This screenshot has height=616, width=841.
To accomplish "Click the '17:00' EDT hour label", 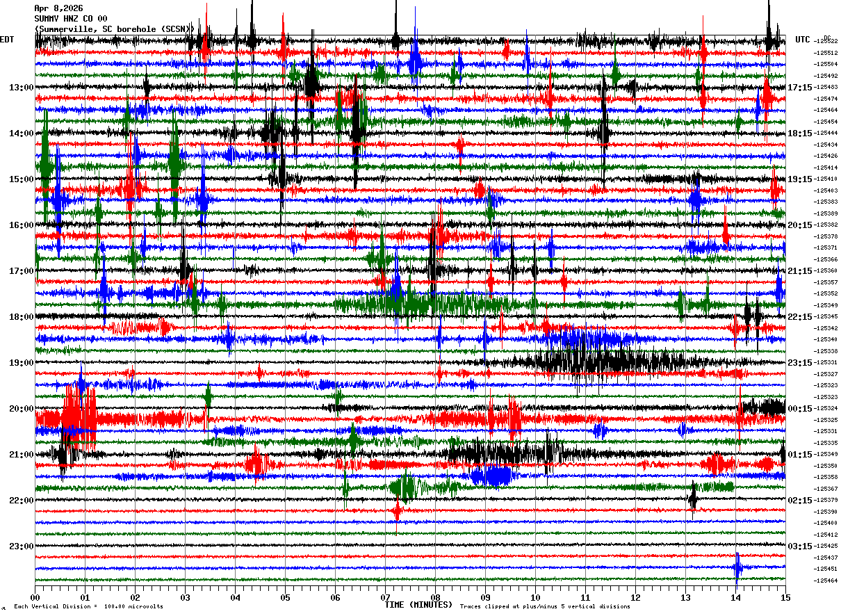I will click(x=22, y=271).
